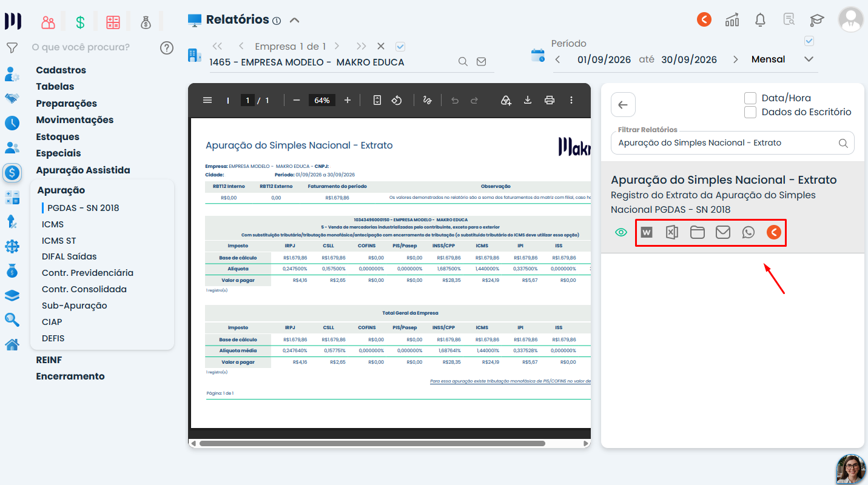The width and height of the screenshot is (868, 485).
Task: Open the Movimentações menu
Action: tap(75, 120)
